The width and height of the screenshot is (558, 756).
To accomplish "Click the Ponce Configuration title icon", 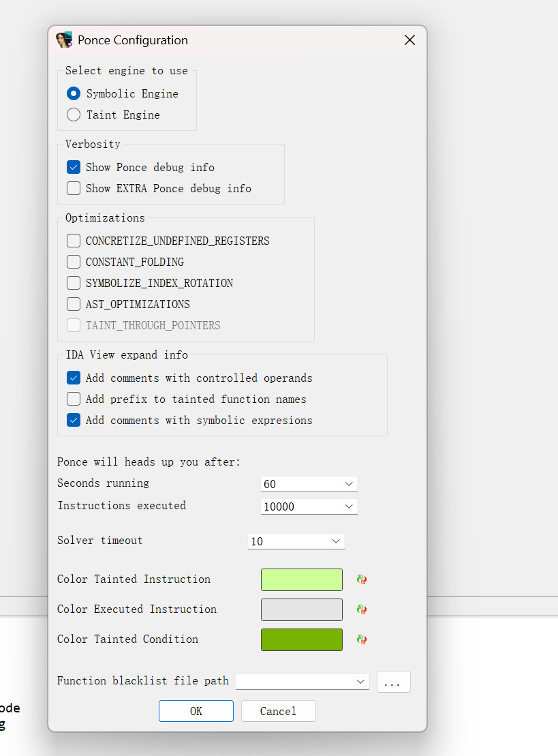I will pos(63,40).
